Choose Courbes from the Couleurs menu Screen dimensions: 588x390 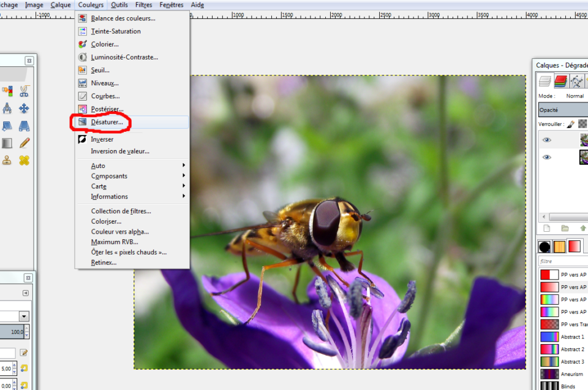(132, 96)
